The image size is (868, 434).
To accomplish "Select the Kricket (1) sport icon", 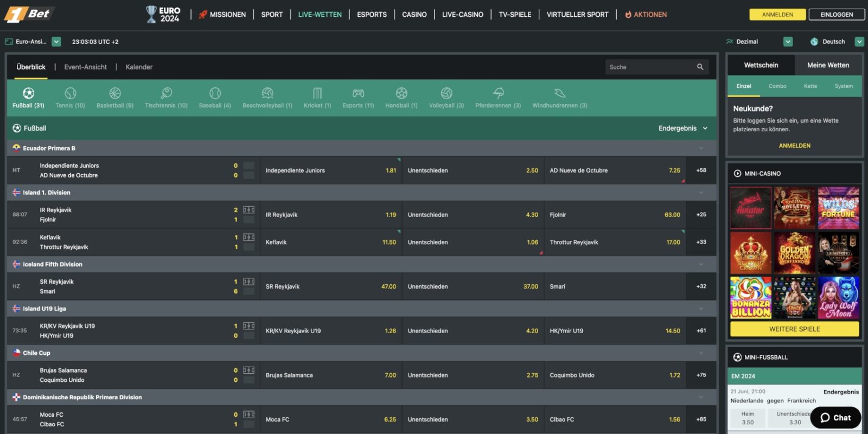I will [317, 93].
